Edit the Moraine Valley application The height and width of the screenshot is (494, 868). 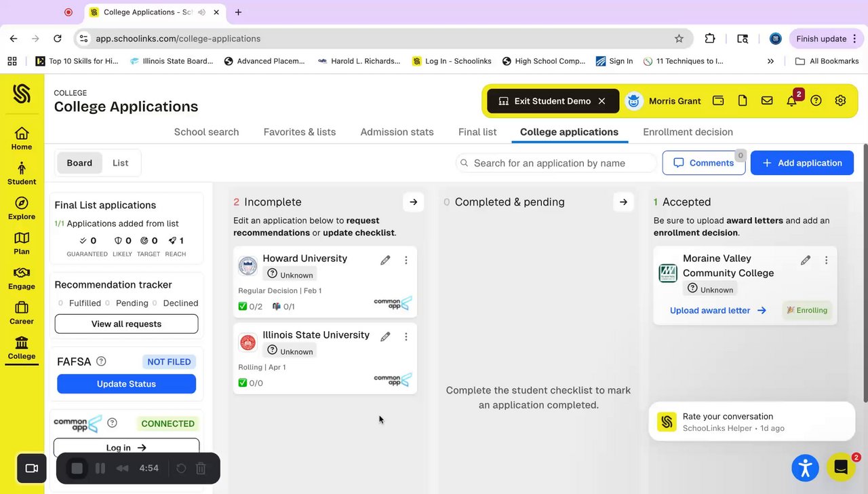(806, 260)
